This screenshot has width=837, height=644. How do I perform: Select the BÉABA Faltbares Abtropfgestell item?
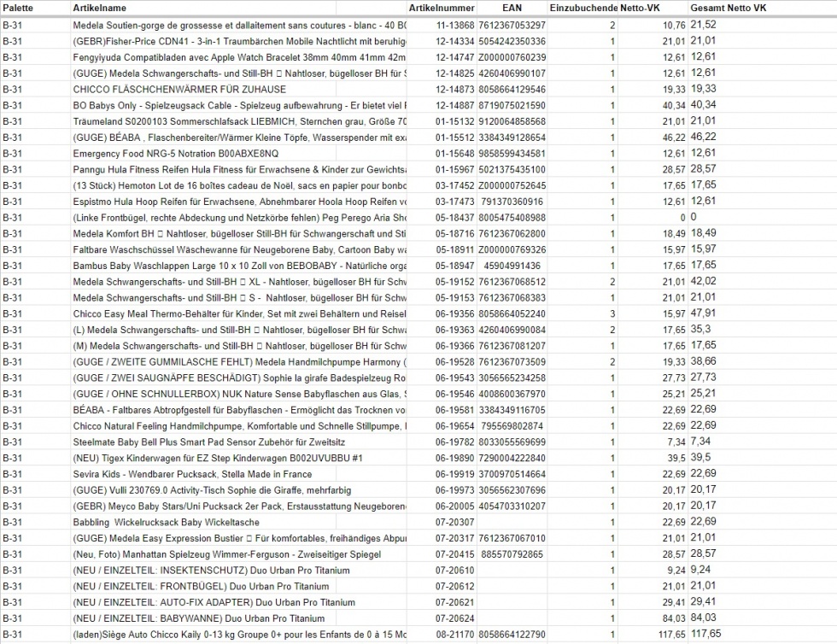tap(239, 410)
